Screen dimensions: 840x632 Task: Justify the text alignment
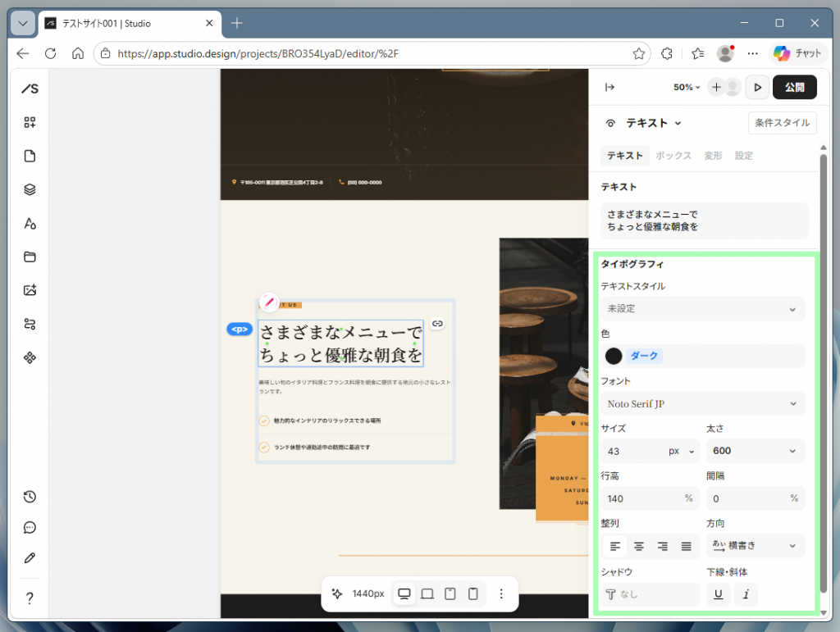point(687,547)
